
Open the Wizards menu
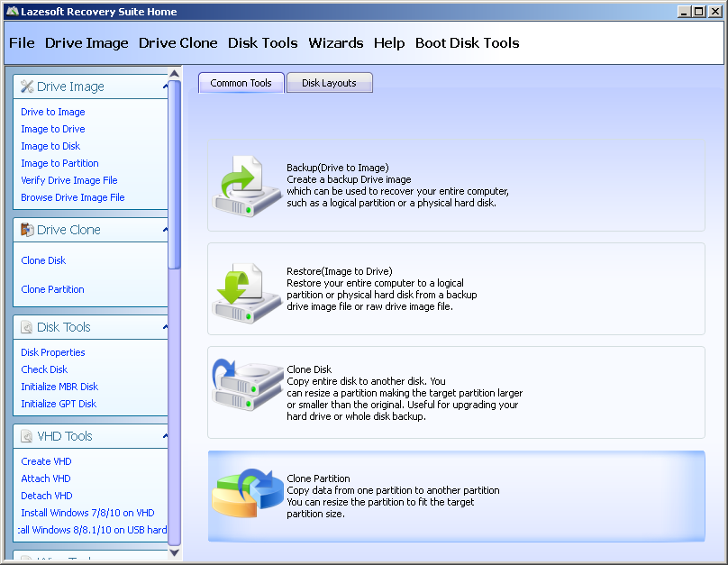pos(335,43)
